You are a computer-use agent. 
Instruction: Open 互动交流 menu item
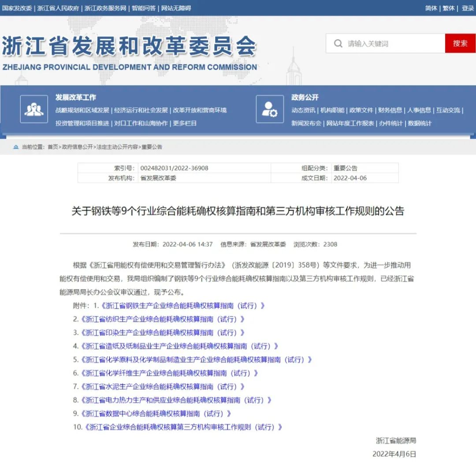448,110
